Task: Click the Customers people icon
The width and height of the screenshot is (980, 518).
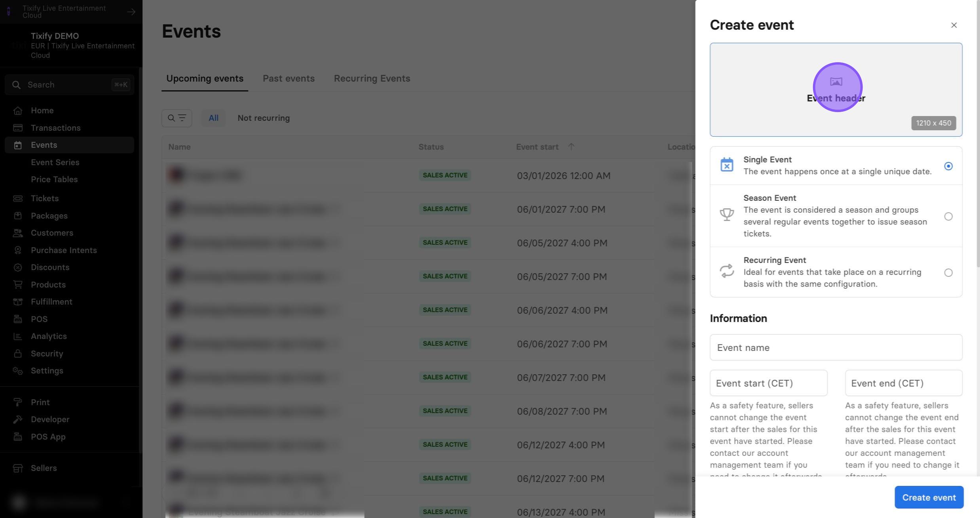Action: (x=17, y=233)
